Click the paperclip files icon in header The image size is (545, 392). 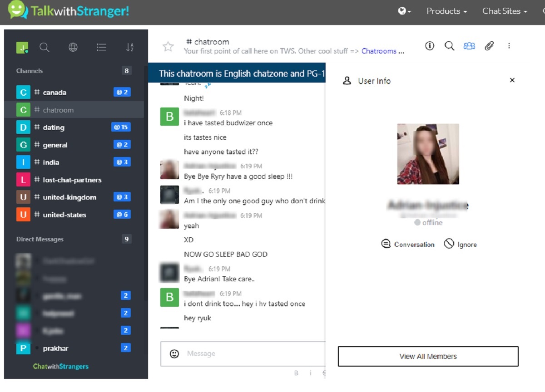click(489, 46)
